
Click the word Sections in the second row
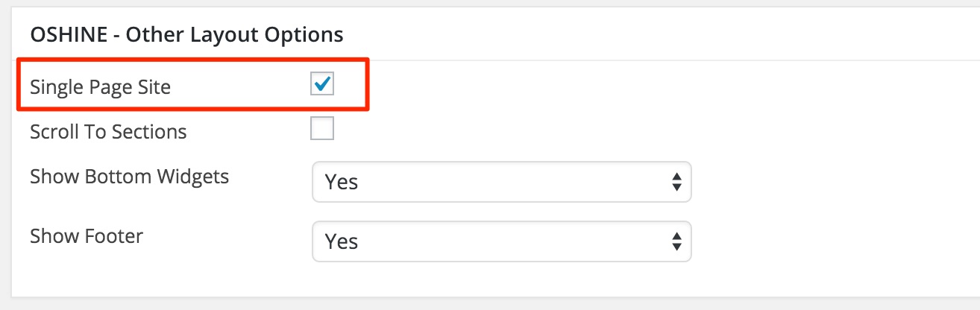(x=149, y=133)
